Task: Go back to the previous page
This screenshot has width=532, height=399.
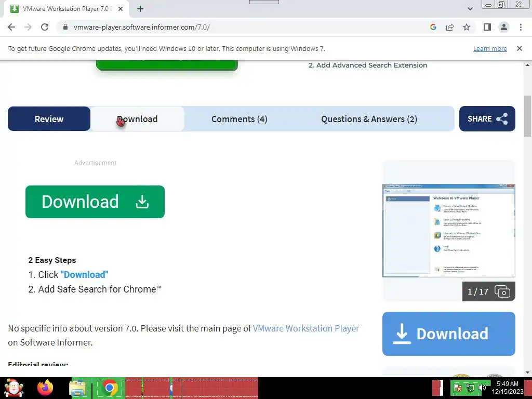Action: coord(11,27)
